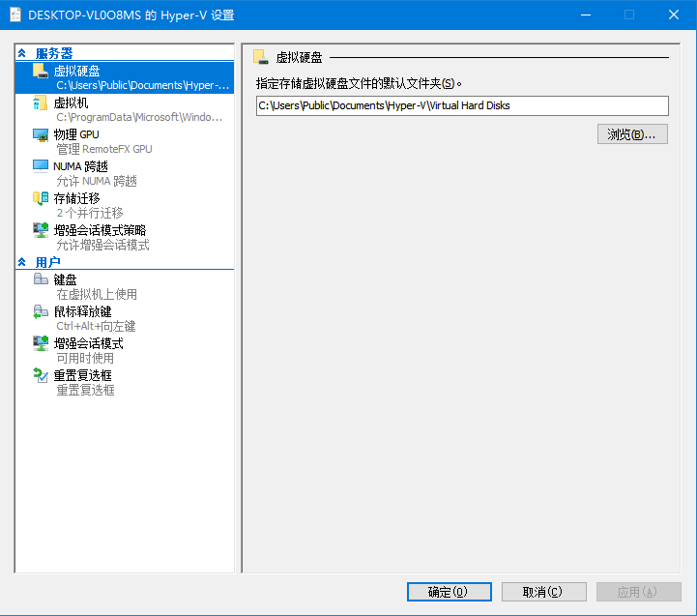Viewport: 697px width, 616px height.
Task: Click the 增强会话模式策略 icon
Action: coord(41,230)
